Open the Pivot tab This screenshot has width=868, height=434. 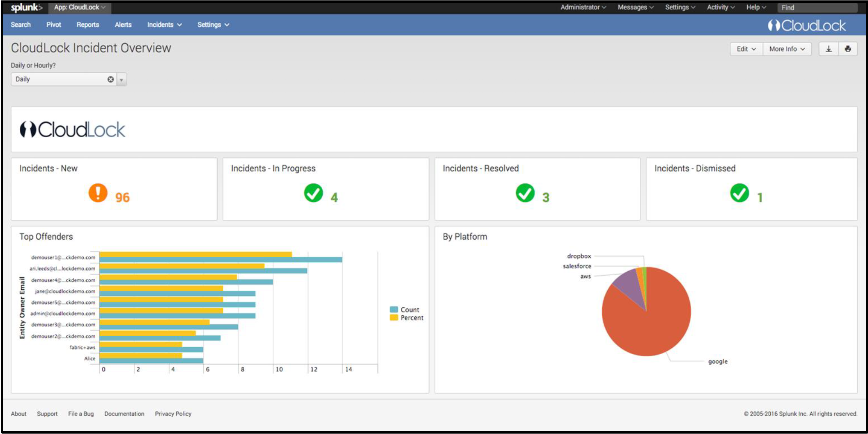tap(53, 25)
